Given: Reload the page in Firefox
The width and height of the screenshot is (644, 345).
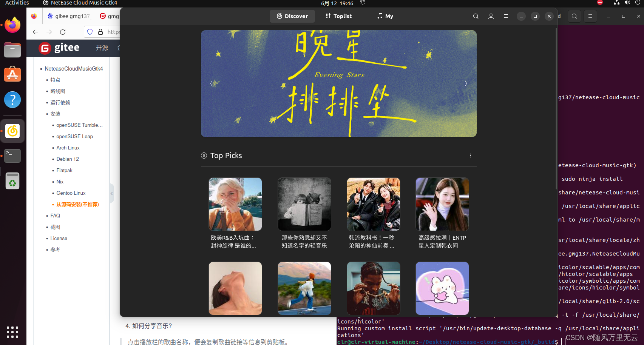Looking at the screenshot, I should 63,32.
